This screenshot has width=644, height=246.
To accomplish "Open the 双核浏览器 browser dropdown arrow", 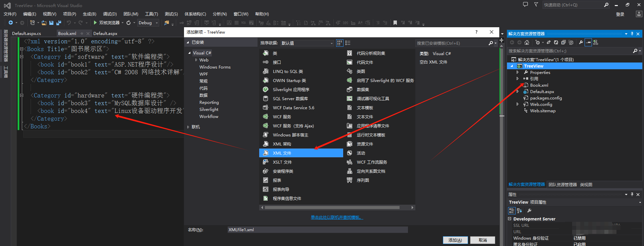I will 123,23.
